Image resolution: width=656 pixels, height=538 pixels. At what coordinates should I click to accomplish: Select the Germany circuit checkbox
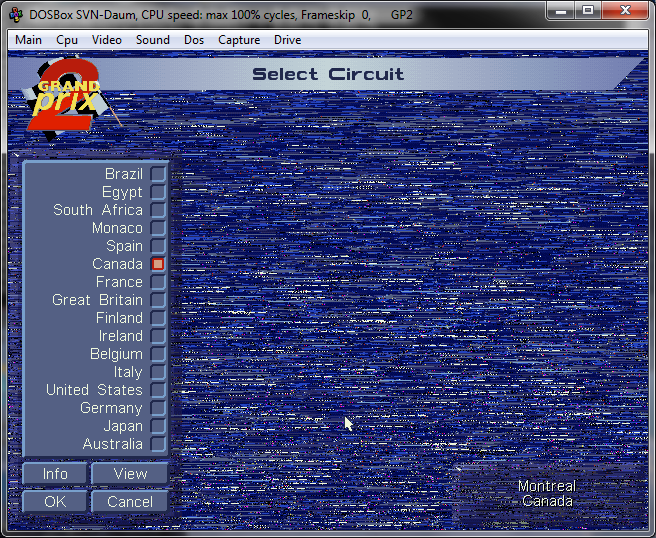(x=158, y=408)
